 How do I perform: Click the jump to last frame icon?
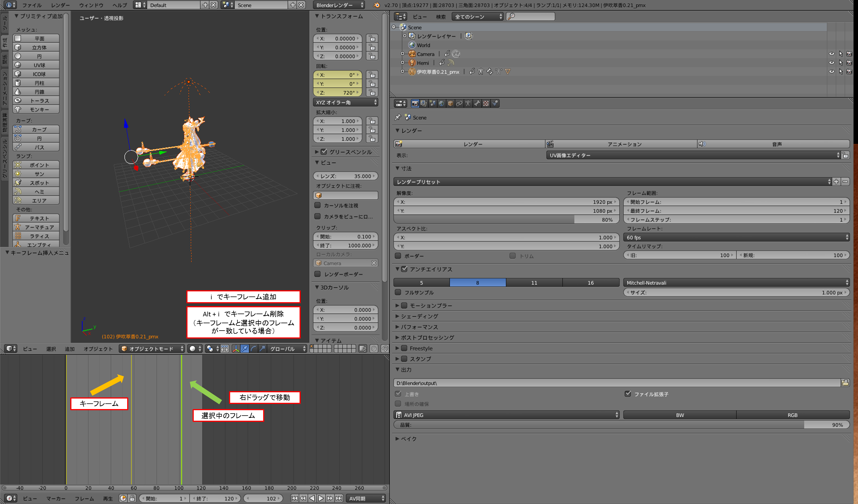(x=339, y=498)
